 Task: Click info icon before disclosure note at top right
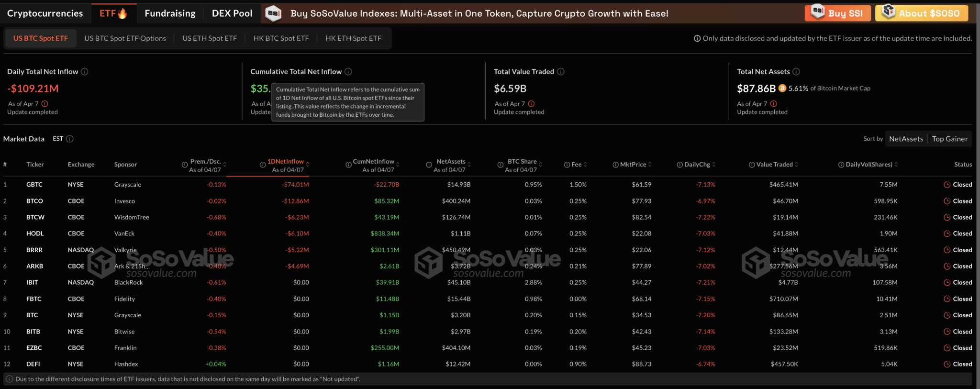click(697, 38)
